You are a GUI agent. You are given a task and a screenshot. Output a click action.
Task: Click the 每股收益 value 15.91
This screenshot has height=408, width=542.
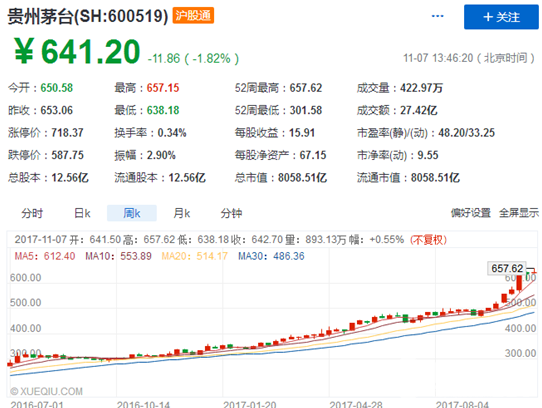pos(302,133)
